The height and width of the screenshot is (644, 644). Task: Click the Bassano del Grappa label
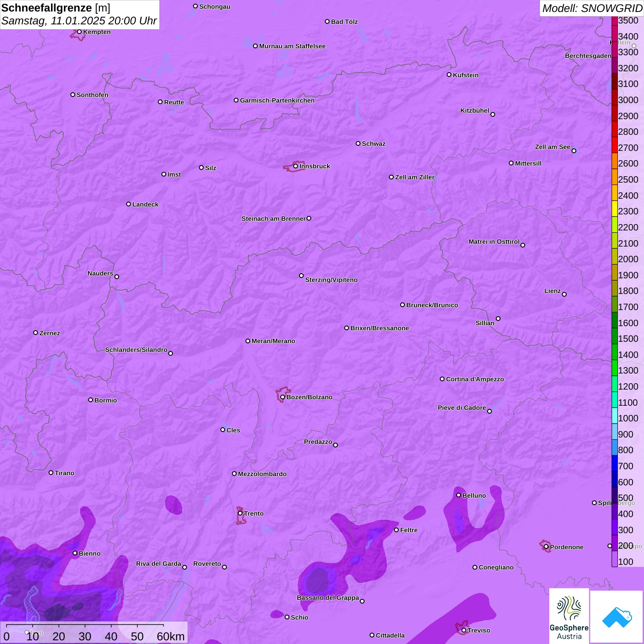coord(328,598)
